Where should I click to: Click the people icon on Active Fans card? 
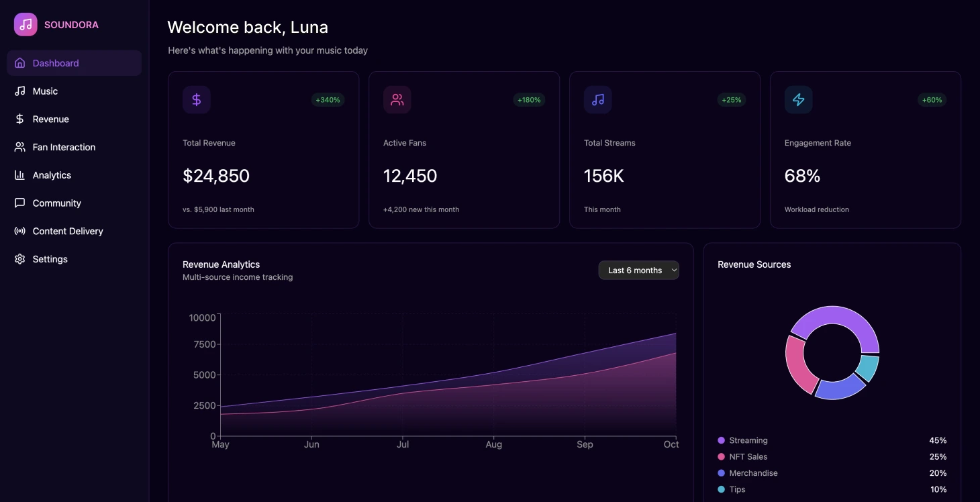point(397,100)
